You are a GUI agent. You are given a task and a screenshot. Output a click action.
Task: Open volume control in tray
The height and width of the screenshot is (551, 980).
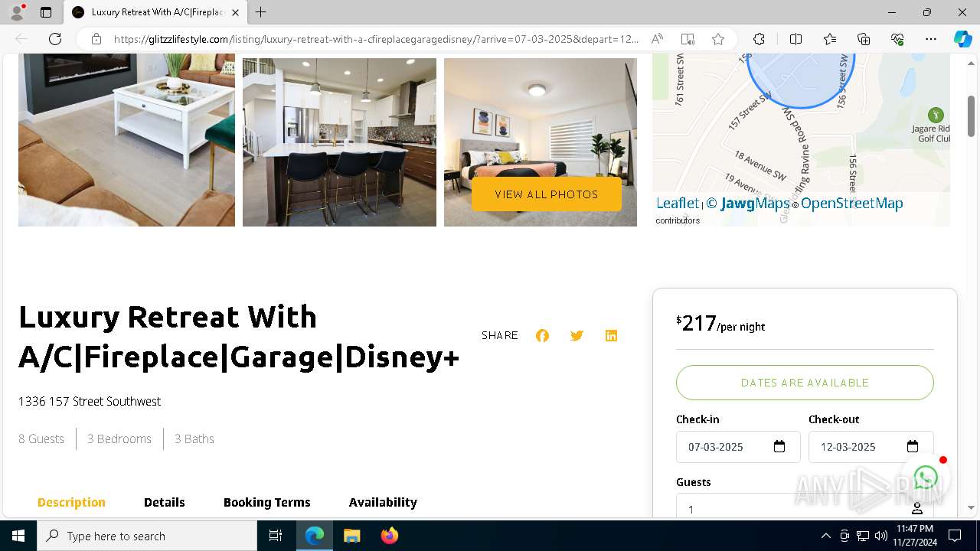881,536
